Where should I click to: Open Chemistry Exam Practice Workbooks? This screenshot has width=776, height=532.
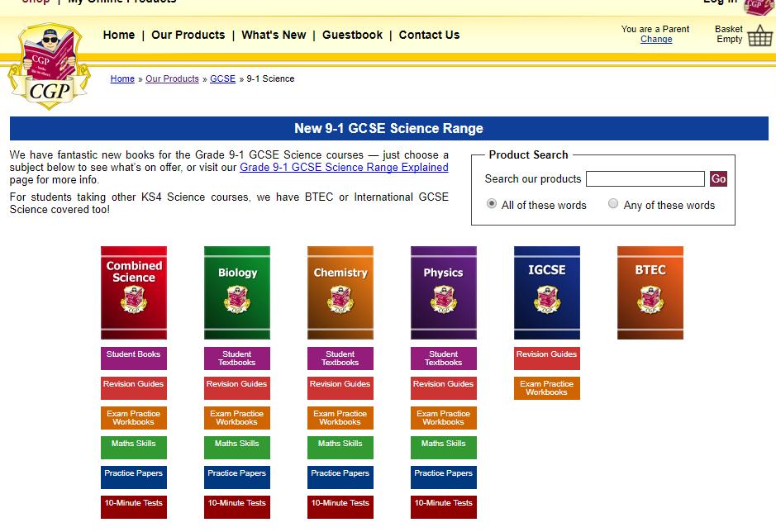[x=340, y=418]
